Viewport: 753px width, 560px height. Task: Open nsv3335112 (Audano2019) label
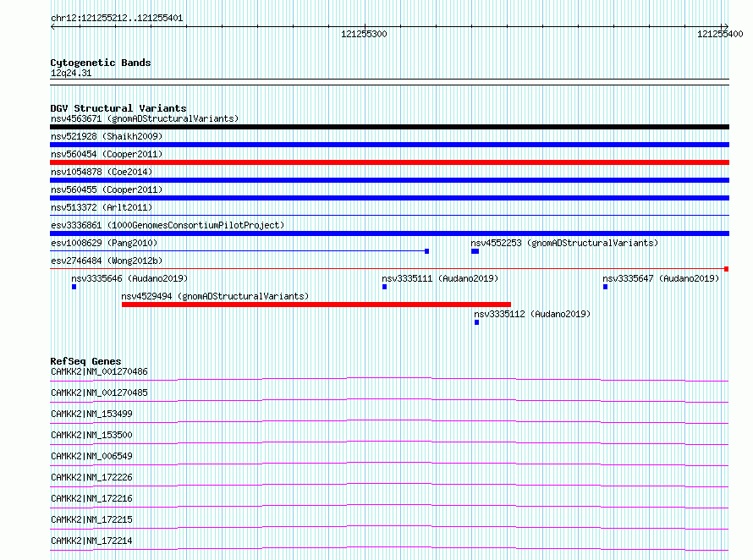coord(532,314)
